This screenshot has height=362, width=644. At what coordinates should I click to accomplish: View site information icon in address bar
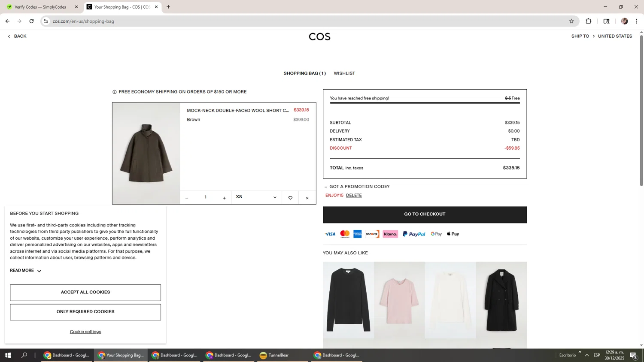tap(46, 21)
